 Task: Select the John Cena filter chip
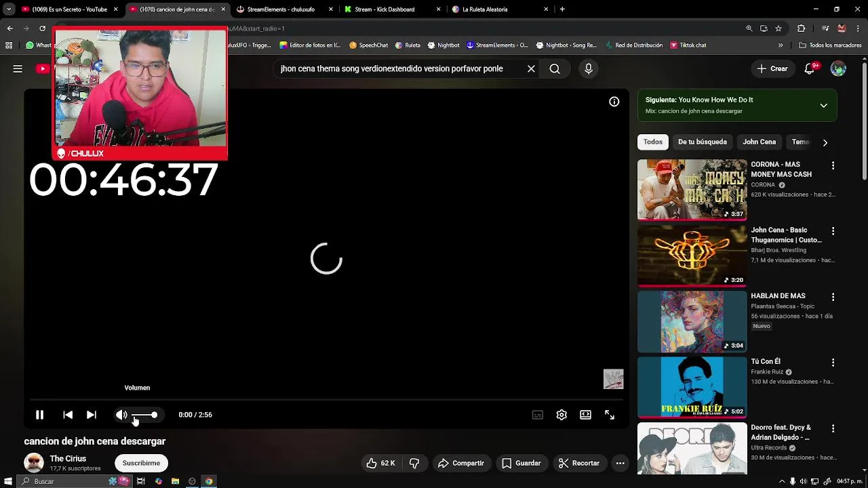click(x=759, y=142)
